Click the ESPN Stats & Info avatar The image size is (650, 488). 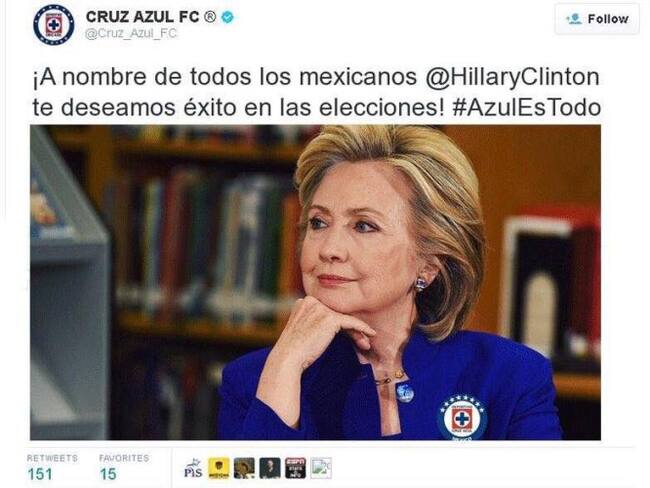pyautogui.click(x=296, y=469)
